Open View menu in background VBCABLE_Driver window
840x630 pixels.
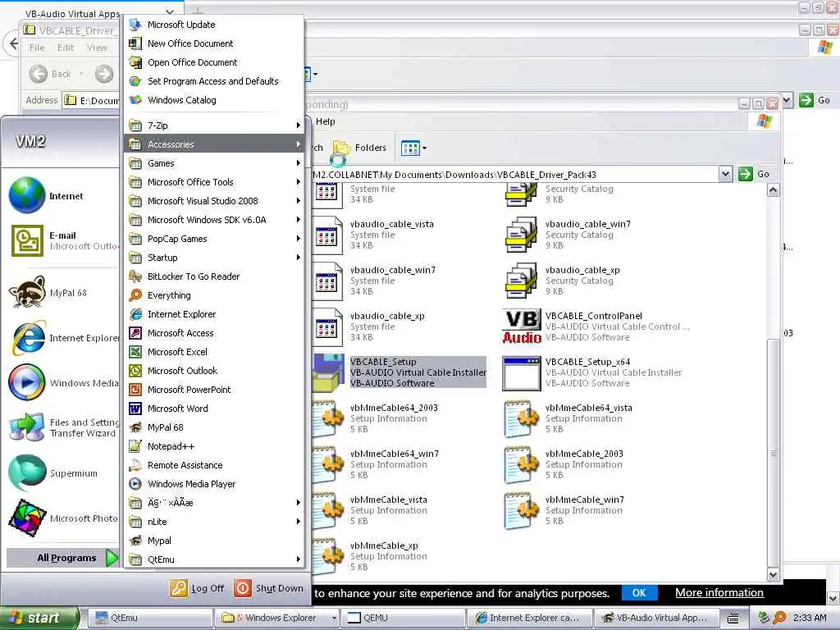click(97, 48)
